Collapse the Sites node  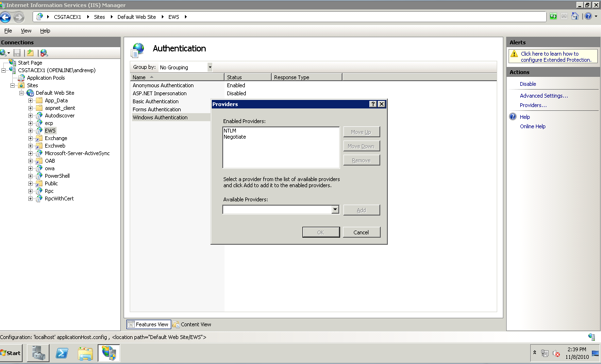point(13,85)
